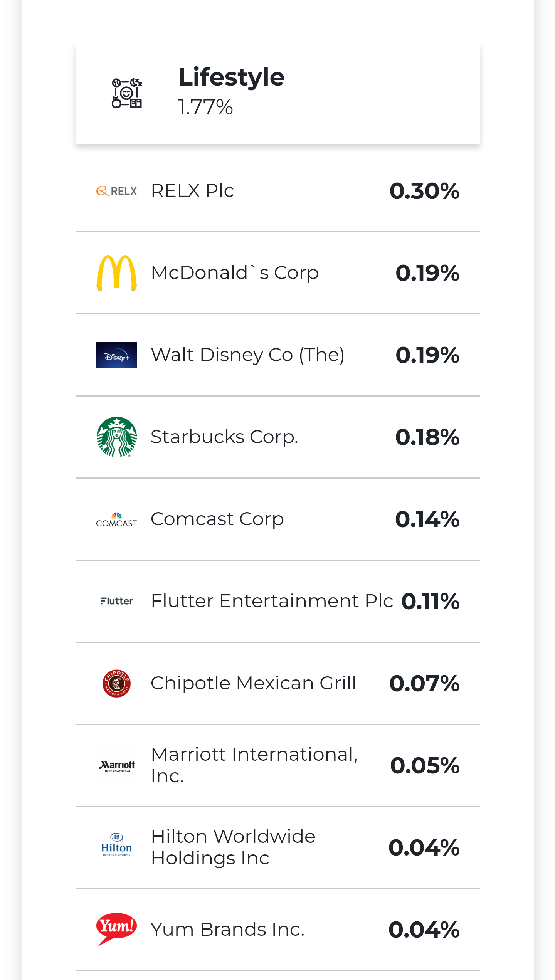Click the Chipotle round logo

click(116, 683)
